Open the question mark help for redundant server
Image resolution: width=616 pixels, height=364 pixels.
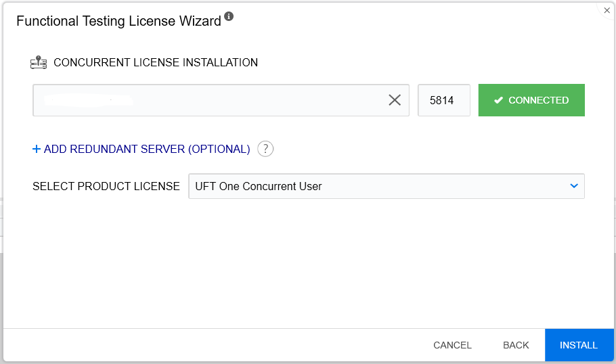pyautogui.click(x=265, y=149)
